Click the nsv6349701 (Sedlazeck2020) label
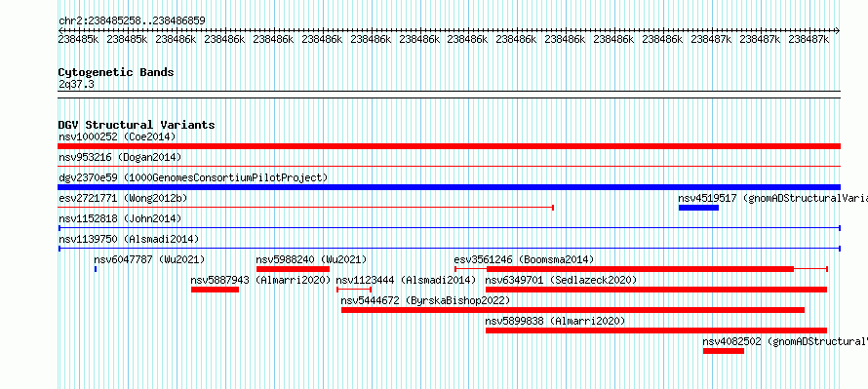The width and height of the screenshot is (868, 389). point(561,280)
